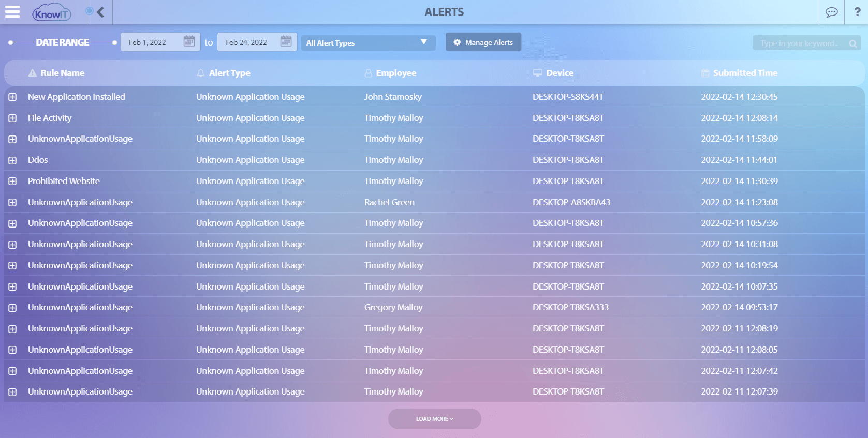
Task: Click the KnowIT logo
Action: 51,12
